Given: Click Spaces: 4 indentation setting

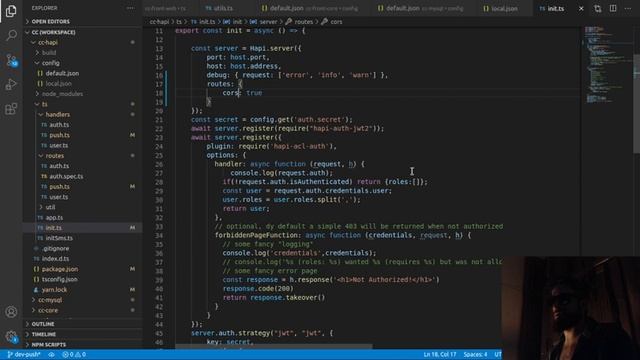Looking at the screenshot, I should pyautogui.click(x=475, y=354).
